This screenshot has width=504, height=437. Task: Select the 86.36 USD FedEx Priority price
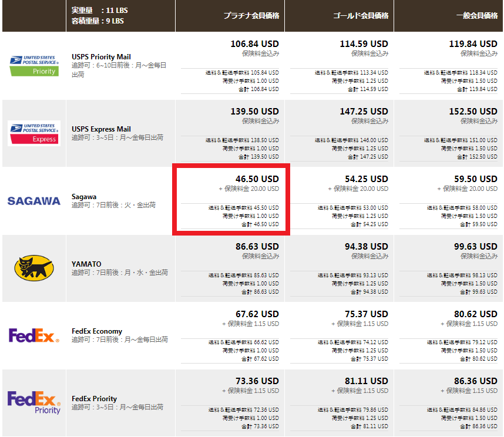click(x=476, y=381)
